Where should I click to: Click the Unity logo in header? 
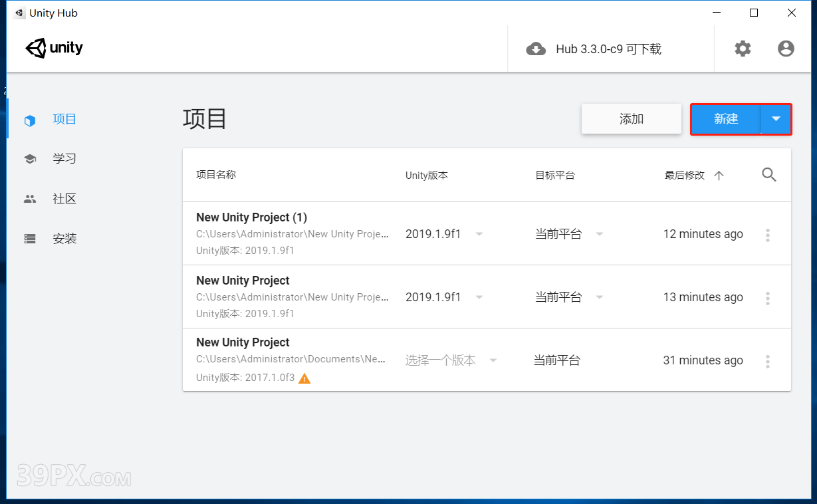(55, 49)
